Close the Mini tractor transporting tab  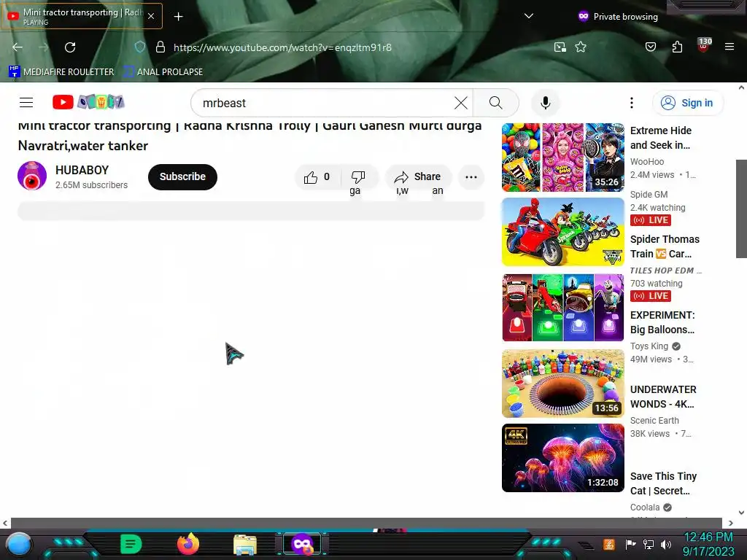point(151,16)
